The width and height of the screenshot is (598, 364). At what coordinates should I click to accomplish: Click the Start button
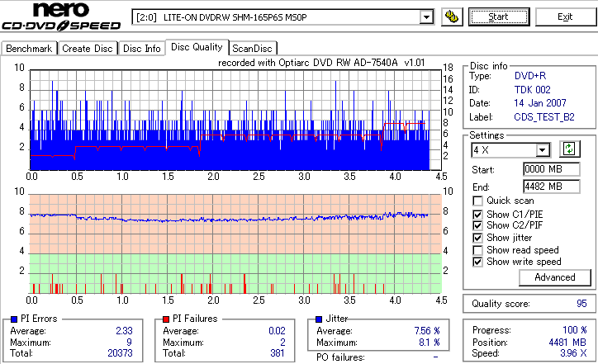pos(499,17)
